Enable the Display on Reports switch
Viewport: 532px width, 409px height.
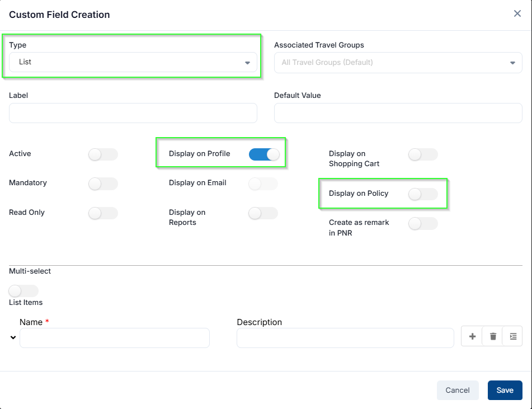263,213
